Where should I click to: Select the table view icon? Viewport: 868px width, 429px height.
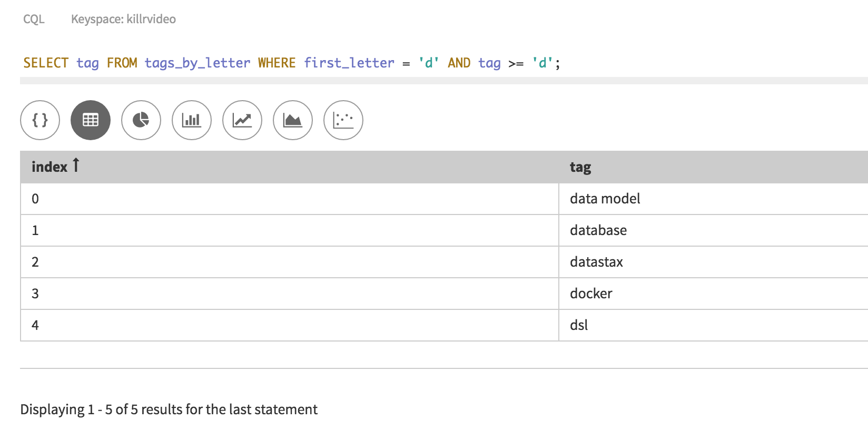coord(91,120)
